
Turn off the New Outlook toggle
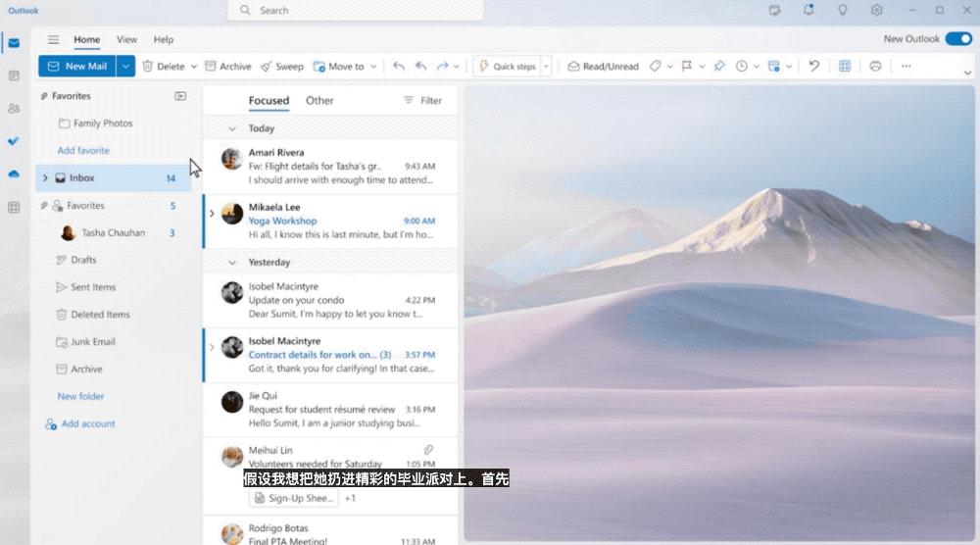(x=956, y=39)
